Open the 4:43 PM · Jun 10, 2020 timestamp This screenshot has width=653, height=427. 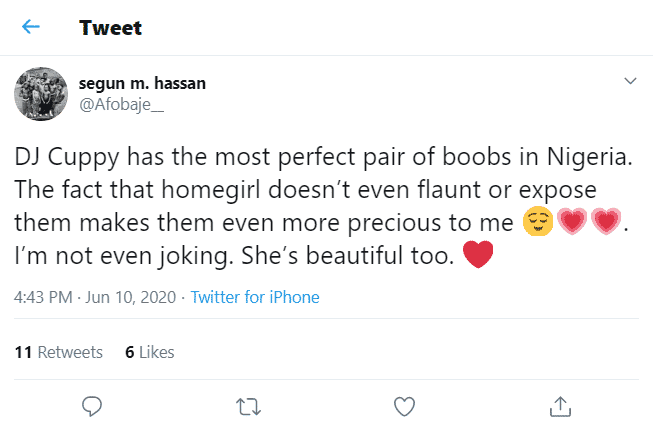pyautogui.click(x=96, y=297)
